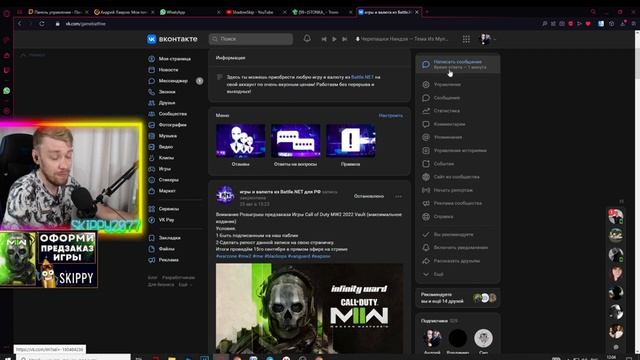Click the Фотографии icon in the sidebar
This screenshot has height=360, width=640.
tap(151, 125)
